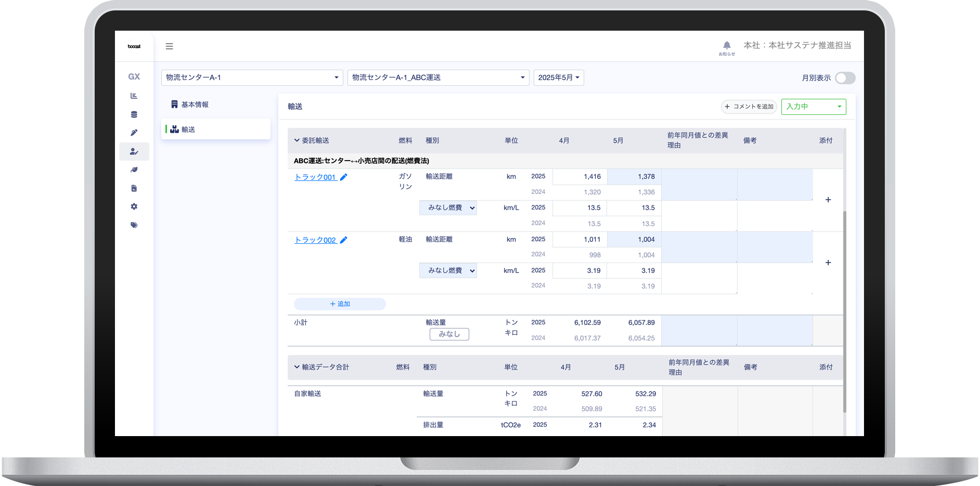Open the settings gear in sidebar
This screenshot has height=486, width=980.
tap(134, 206)
